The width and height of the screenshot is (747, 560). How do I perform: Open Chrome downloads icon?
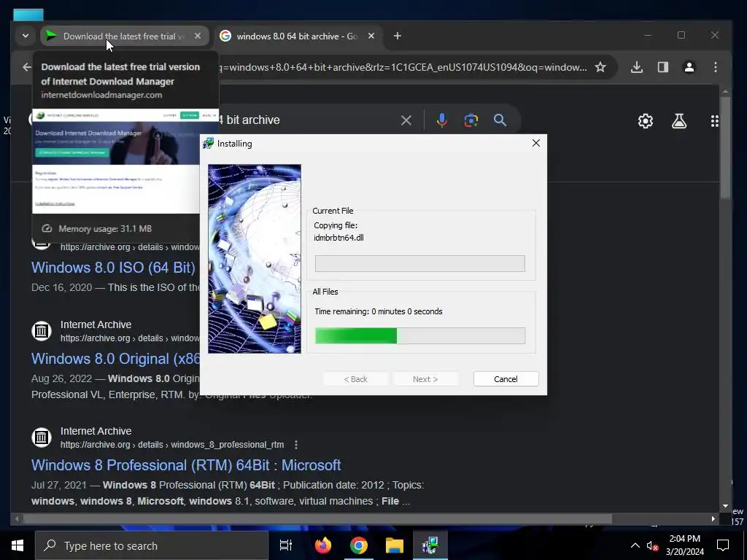pyautogui.click(x=637, y=67)
